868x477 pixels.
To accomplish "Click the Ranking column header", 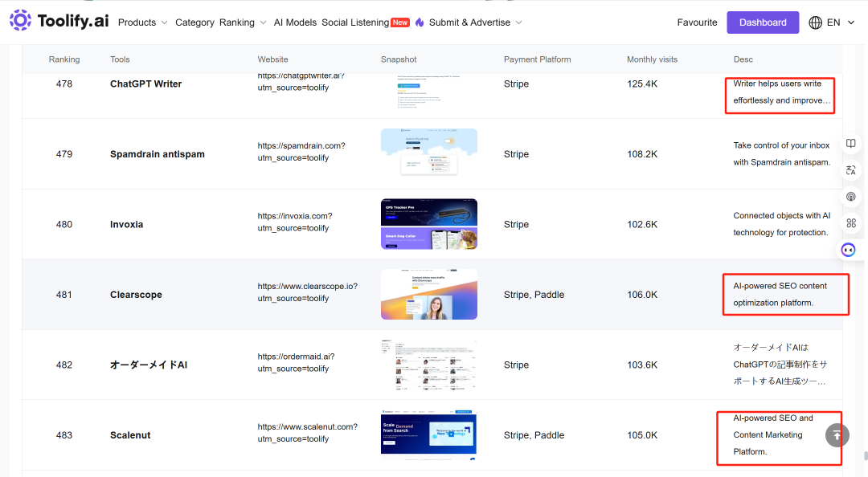I will 64,59.
